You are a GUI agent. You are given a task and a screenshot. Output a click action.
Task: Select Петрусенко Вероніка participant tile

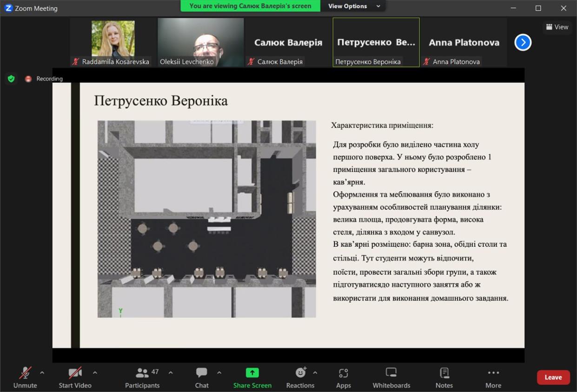pos(376,42)
